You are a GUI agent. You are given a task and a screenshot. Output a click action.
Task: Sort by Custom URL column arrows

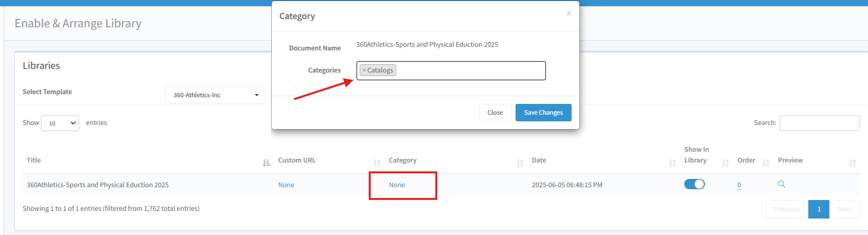click(x=377, y=162)
